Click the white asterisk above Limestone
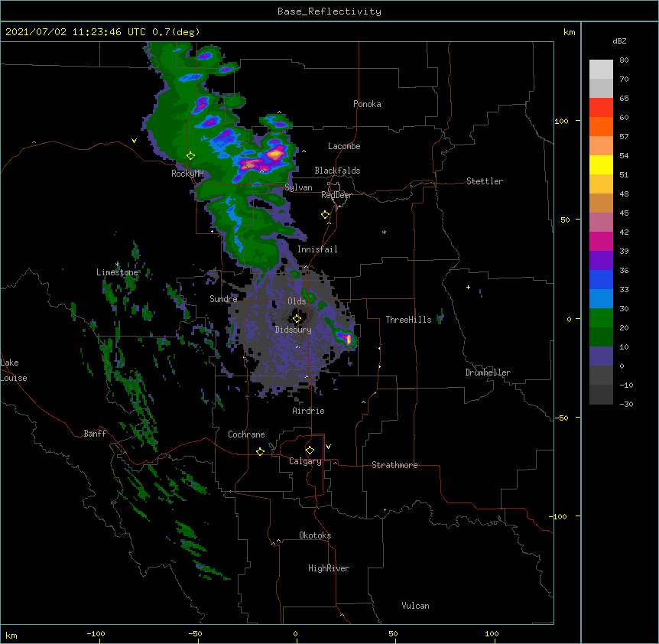The width and height of the screenshot is (659, 644). coord(117,265)
